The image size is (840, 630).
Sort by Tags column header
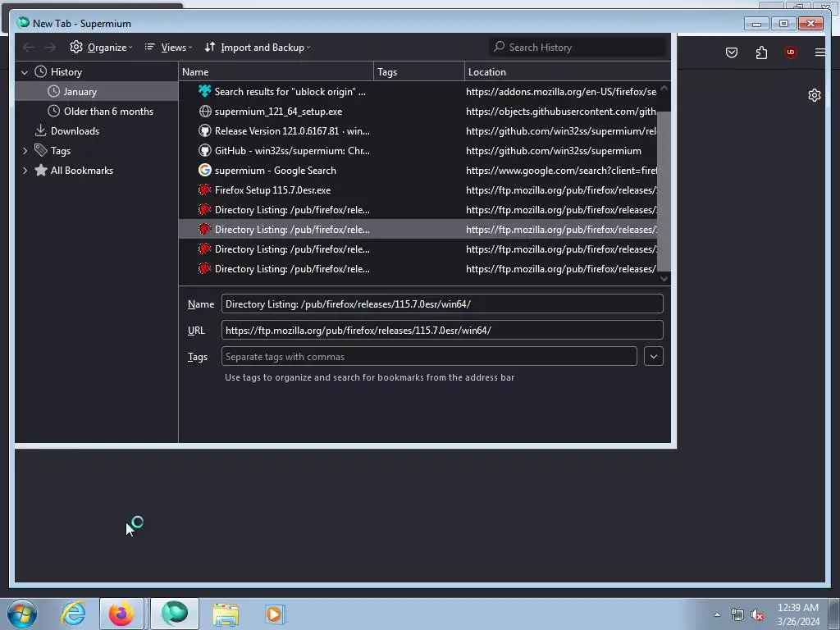[419, 72]
